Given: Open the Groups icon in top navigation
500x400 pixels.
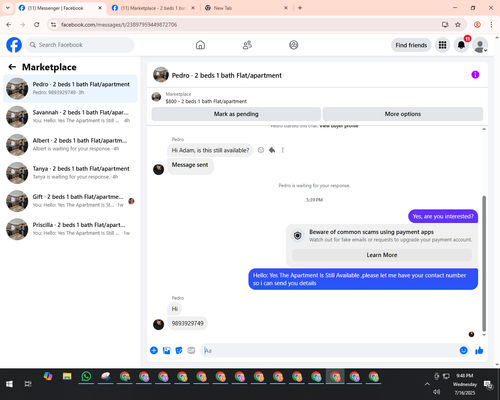Looking at the screenshot, I should pos(294,45).
